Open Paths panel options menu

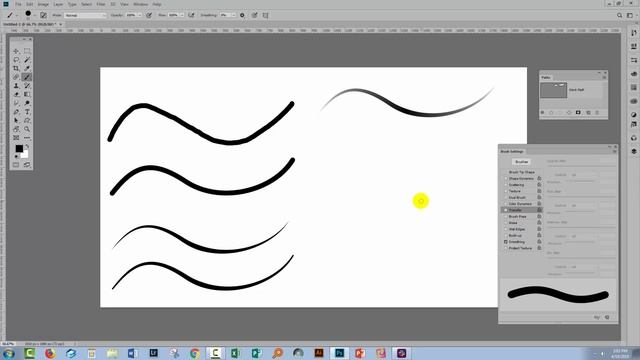(x=604, y=77)
